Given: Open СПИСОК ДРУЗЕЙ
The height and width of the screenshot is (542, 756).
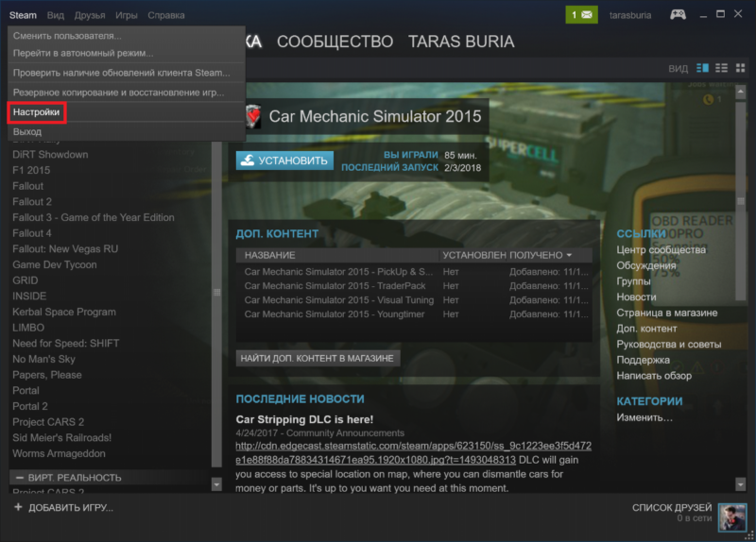Looking at the screenshot, I should [672, 507].
